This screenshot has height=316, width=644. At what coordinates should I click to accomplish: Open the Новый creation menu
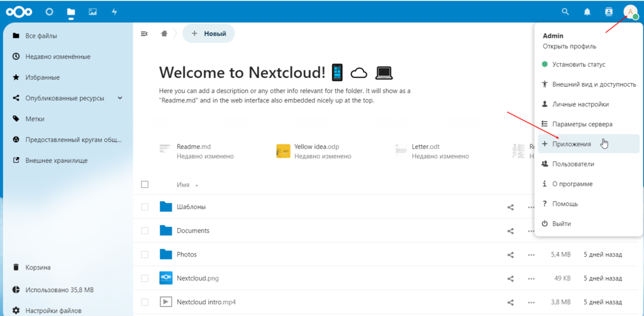coord(209,34)
